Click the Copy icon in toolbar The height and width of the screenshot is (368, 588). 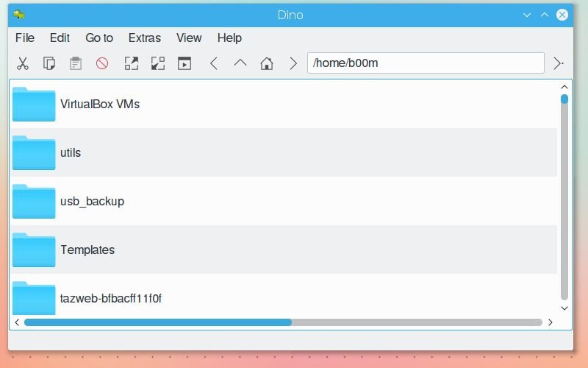[49, 63]
